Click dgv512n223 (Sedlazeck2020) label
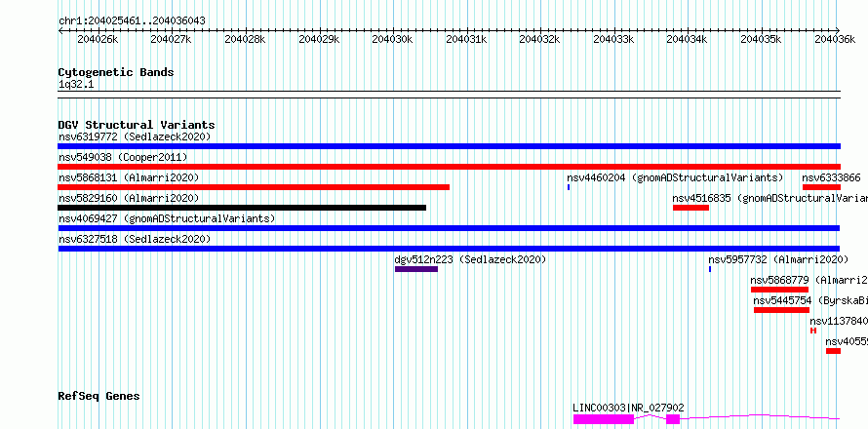The height and width of the screenshot is (429, 868). [470, 259]
